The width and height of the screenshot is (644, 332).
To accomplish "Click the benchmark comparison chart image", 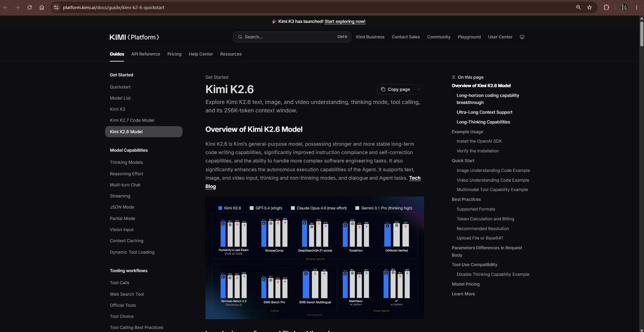I will click(315, 258).
